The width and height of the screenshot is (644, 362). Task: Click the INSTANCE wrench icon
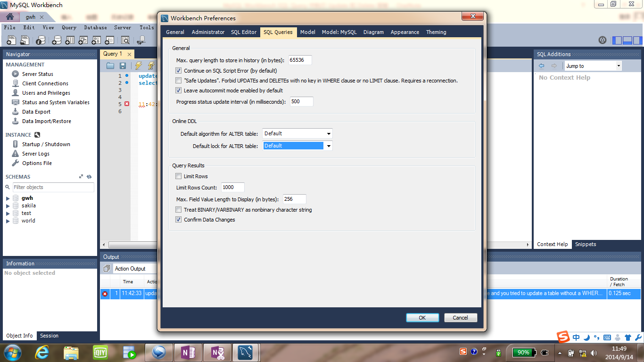pos(37,135)
